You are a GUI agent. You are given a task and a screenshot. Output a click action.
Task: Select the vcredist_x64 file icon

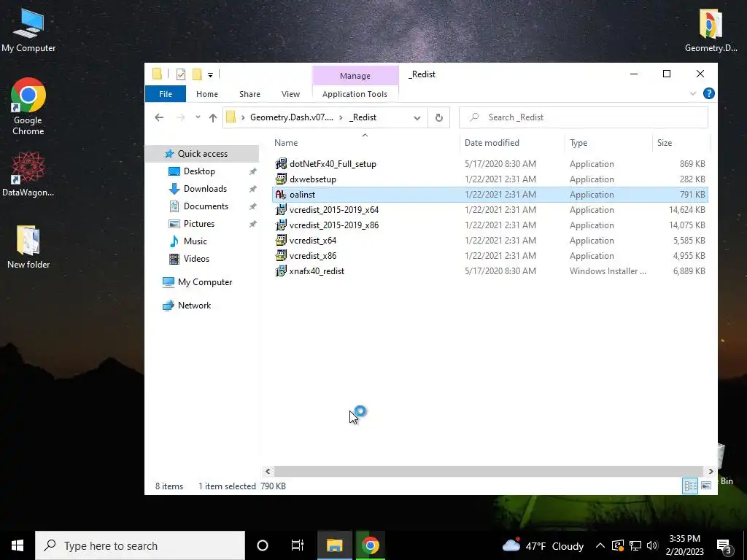281,240
